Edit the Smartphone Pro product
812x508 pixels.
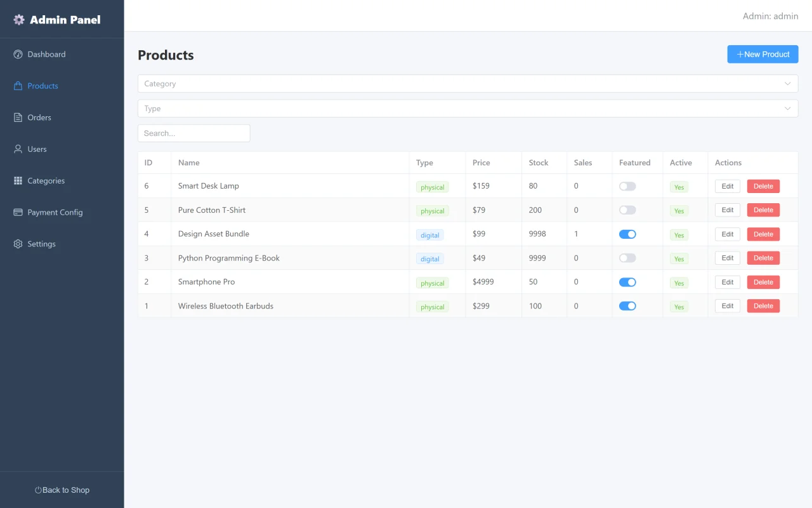pyautogui.click(x=728, y=282)
